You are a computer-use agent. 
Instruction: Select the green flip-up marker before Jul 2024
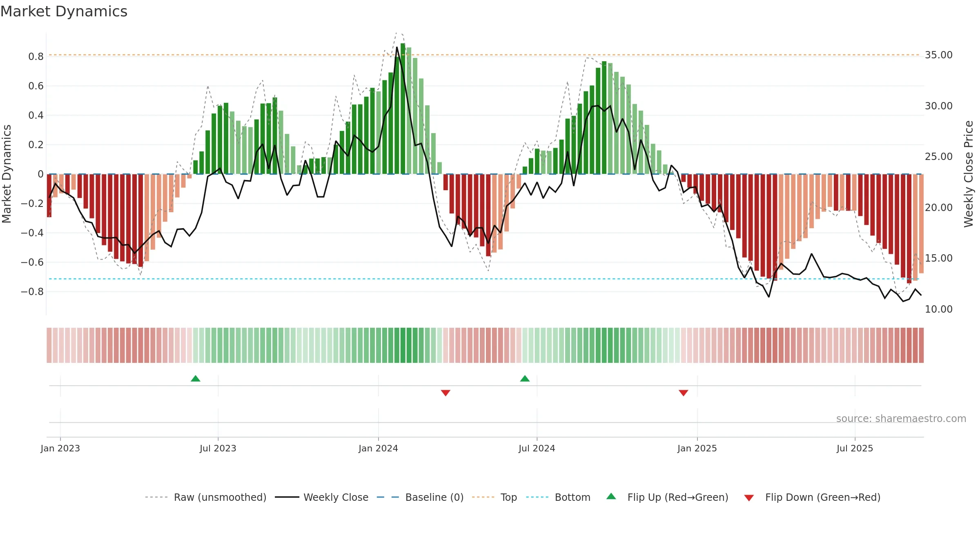(525, 378)
